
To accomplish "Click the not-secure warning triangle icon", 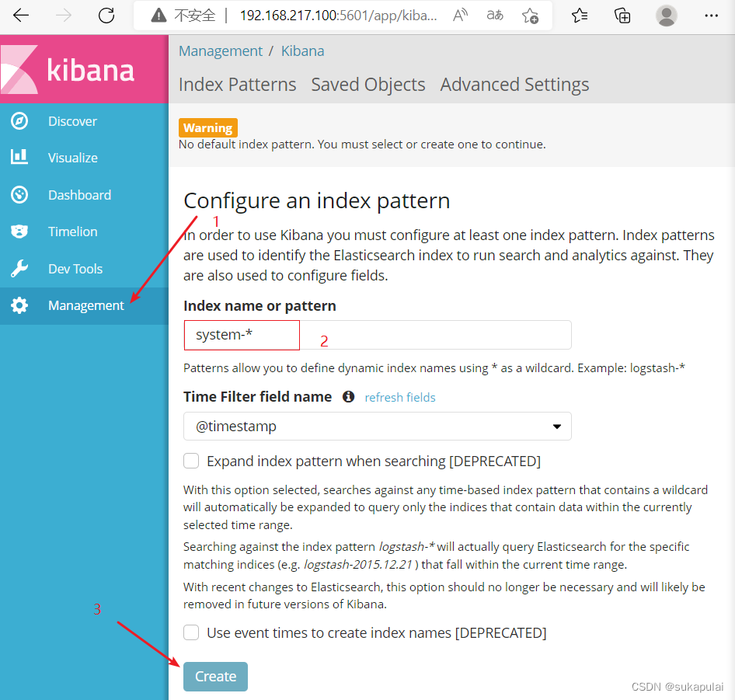I will (x=159, y=16).
